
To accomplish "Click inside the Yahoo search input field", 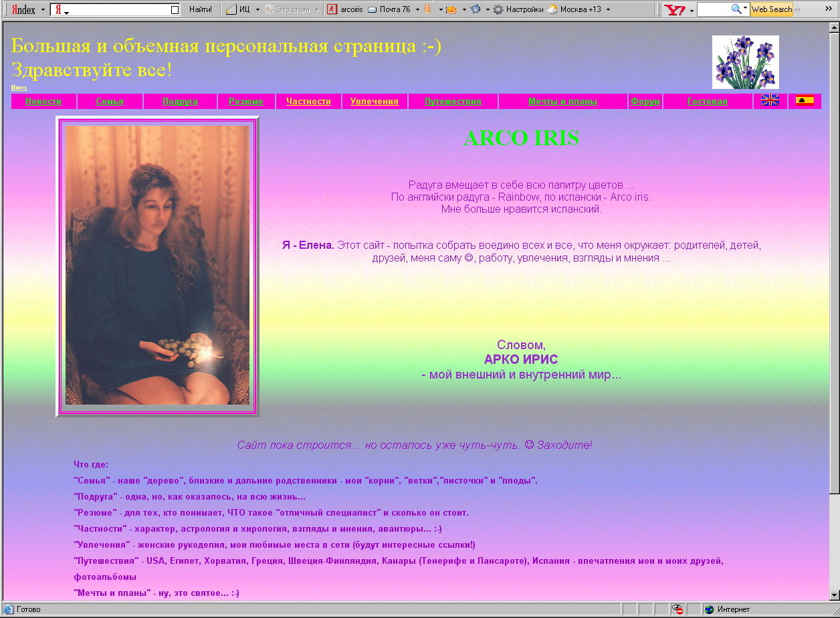I will point(709,9).
